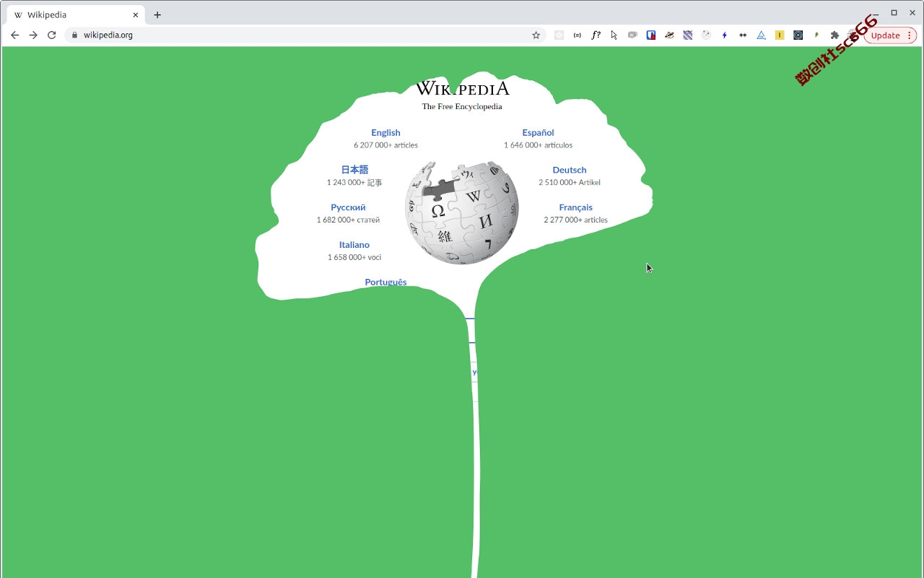
Task: Open the Italiano Wikipedia link
Action: pyautogui.click(x=354, y=245)
